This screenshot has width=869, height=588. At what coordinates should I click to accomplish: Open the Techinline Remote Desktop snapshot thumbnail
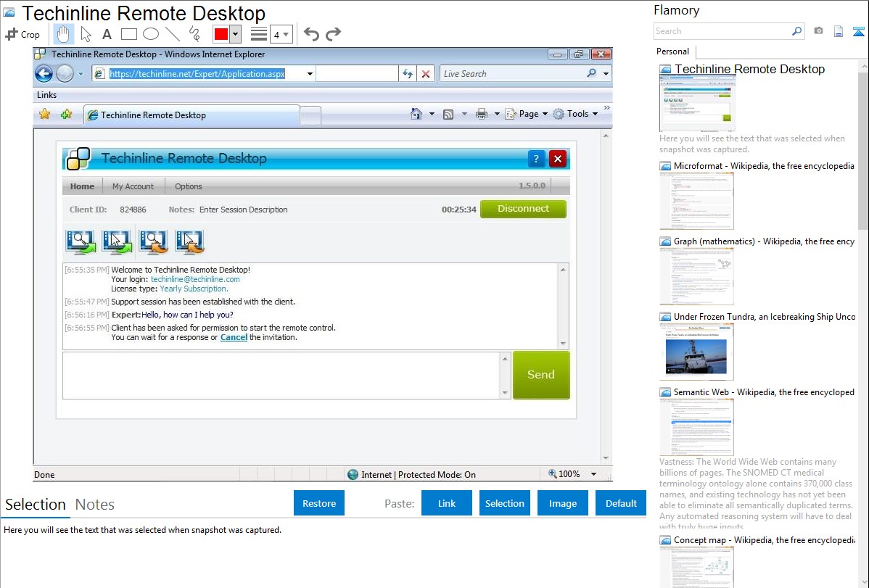[x=696, y=104]
